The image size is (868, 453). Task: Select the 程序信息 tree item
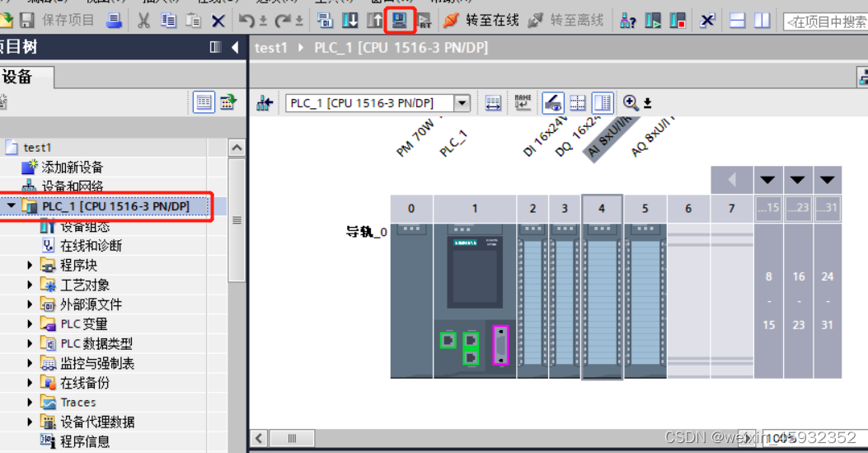click(85, 441)
